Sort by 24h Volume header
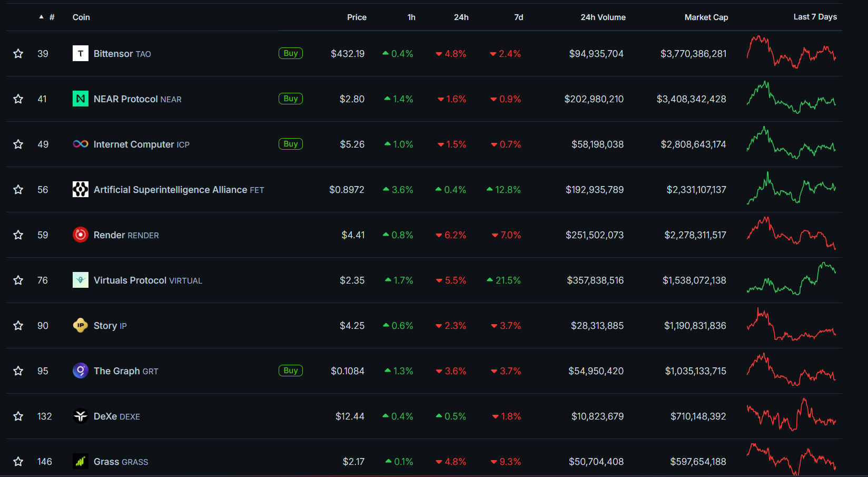The height and width of the screenshot is (477, 868). click(603, 17)
